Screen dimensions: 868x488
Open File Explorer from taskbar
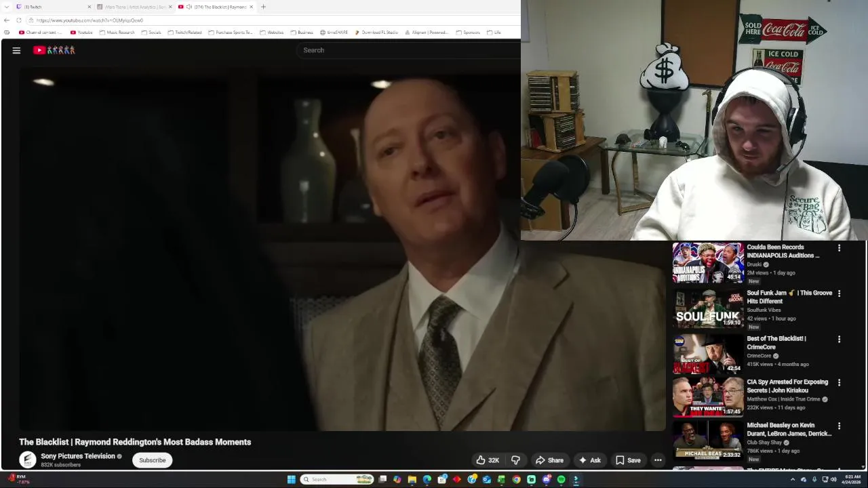click(x=412, y=480)
